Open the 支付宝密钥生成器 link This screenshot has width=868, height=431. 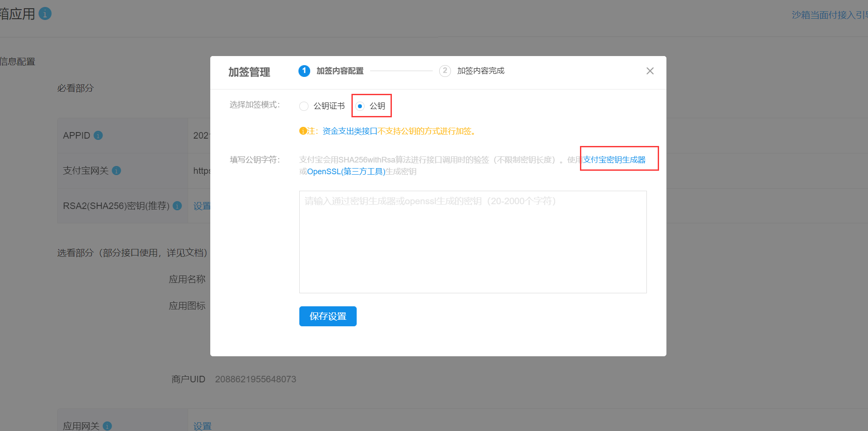pyautogui.click(x=614, y=160)
